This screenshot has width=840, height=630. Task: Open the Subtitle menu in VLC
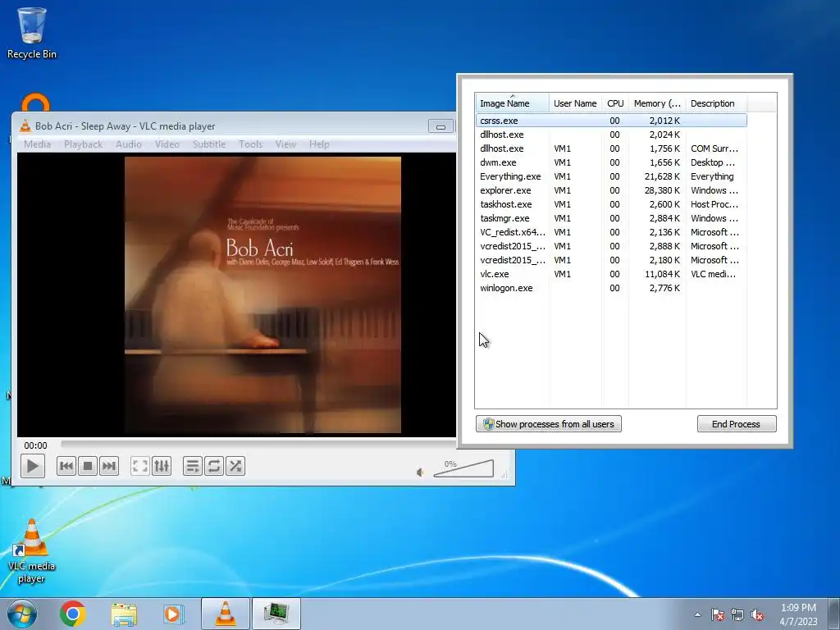point(209,144)
